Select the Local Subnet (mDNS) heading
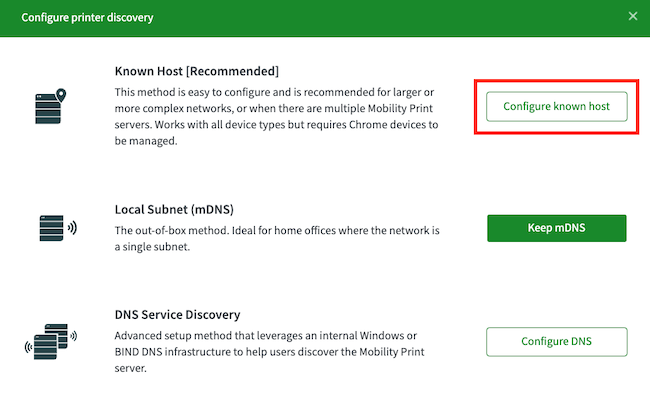 174,209
